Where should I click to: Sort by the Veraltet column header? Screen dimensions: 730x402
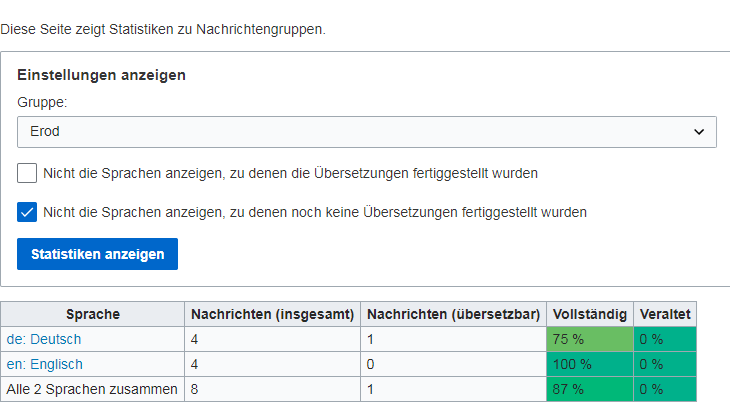coord(665,314)
